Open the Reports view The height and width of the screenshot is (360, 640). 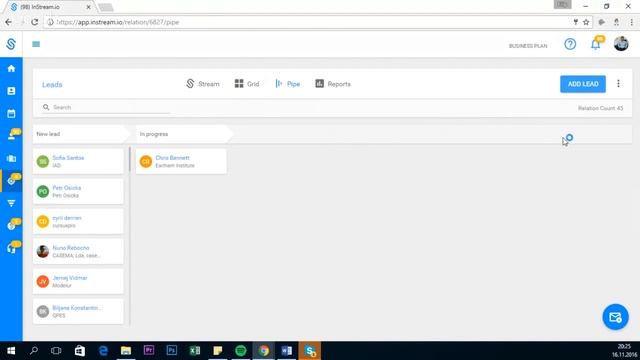click(x=333, y=84)
